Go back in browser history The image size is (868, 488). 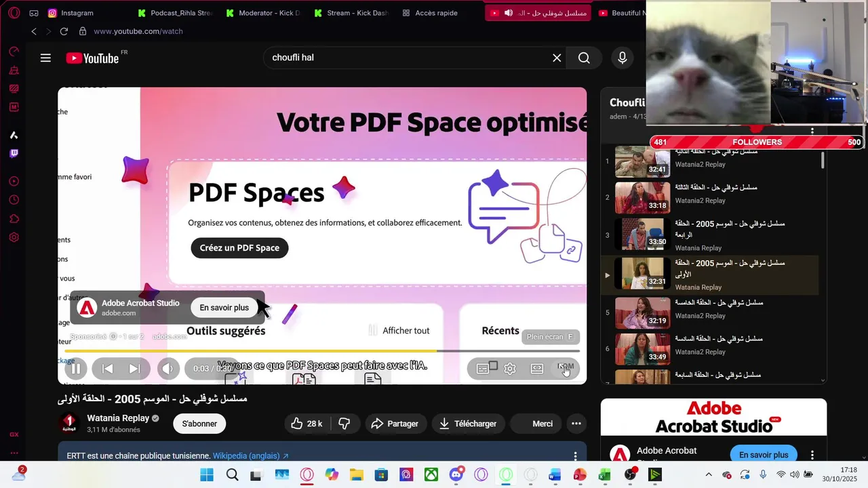point(34,31)
